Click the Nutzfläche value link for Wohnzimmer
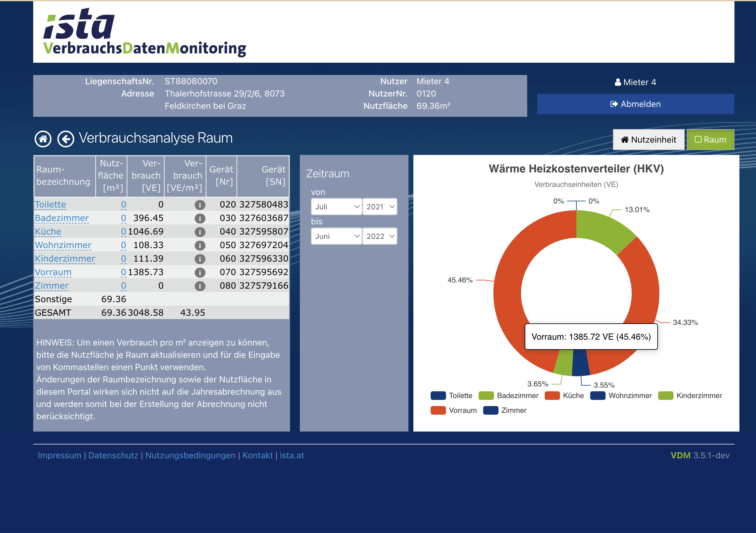Viewport: 756px width, 533px height. (x=123, y=245)
